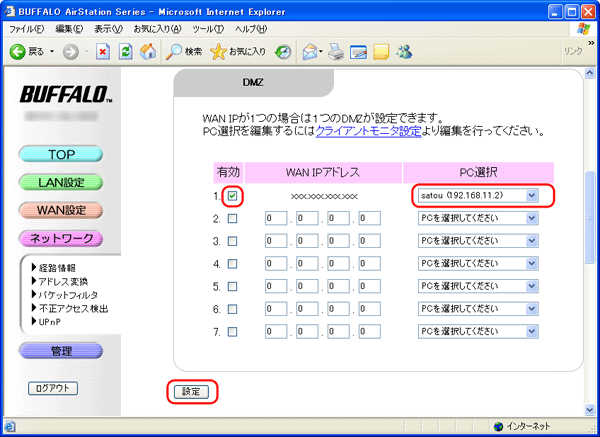This screenshot has height=437, width=600.
Task: Click the 設定 apply button
Action: coord(191,391)
